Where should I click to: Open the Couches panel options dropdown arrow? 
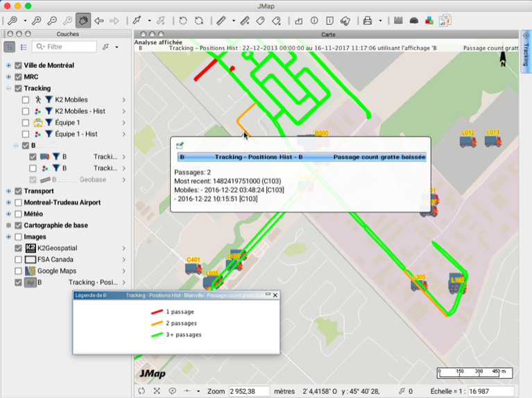pos(117,47)
